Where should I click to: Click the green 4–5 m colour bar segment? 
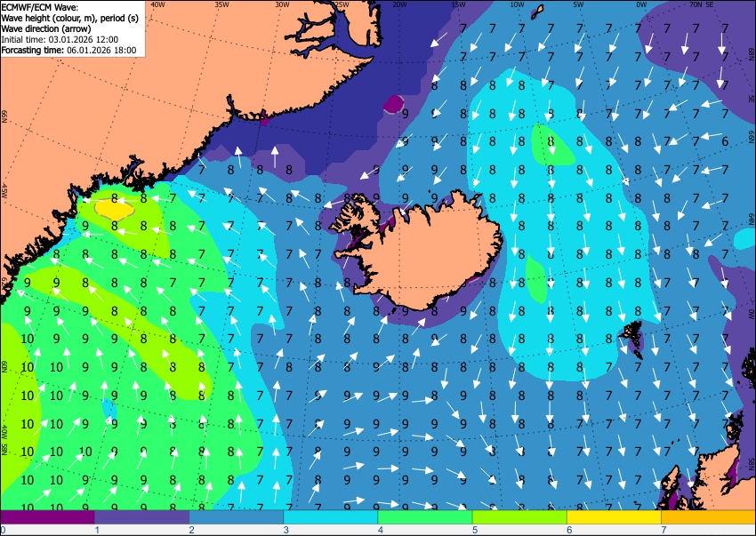425,517
